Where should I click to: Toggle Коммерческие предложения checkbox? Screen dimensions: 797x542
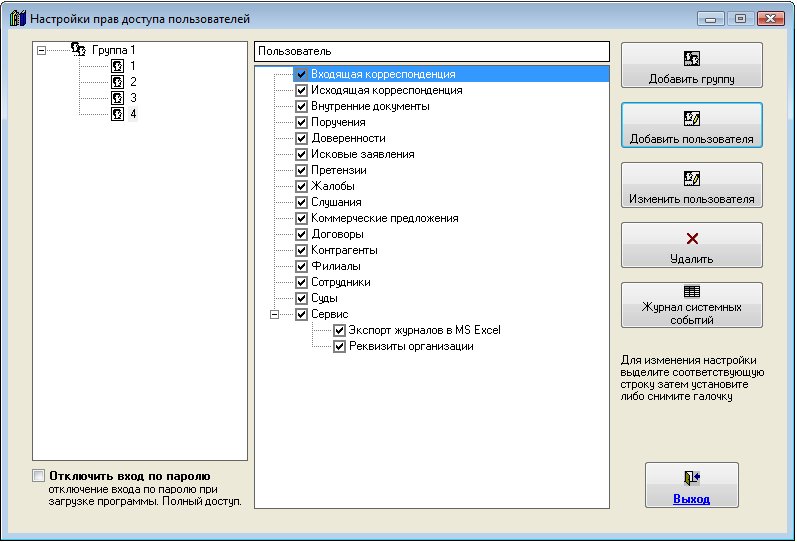point(301,218)
